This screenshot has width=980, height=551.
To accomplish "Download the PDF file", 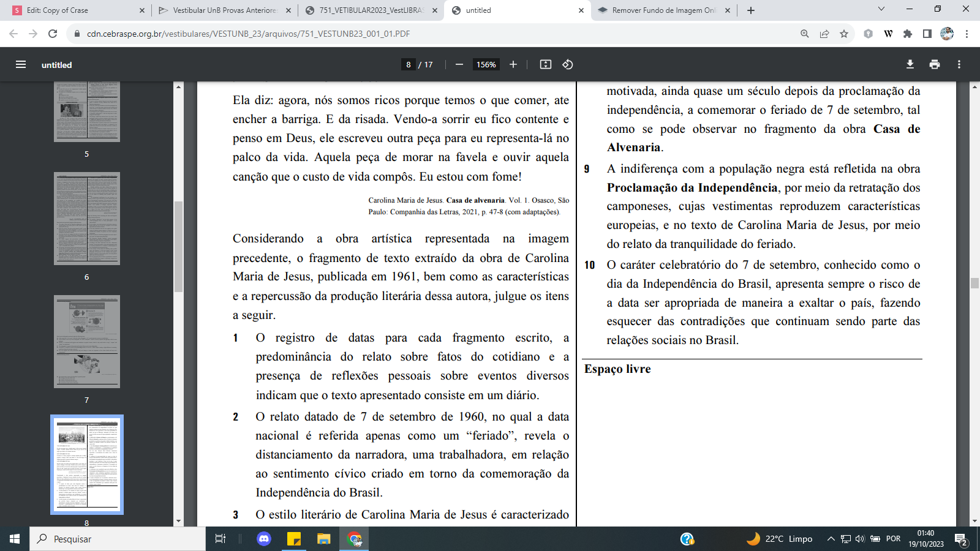I will pos(910,64).
